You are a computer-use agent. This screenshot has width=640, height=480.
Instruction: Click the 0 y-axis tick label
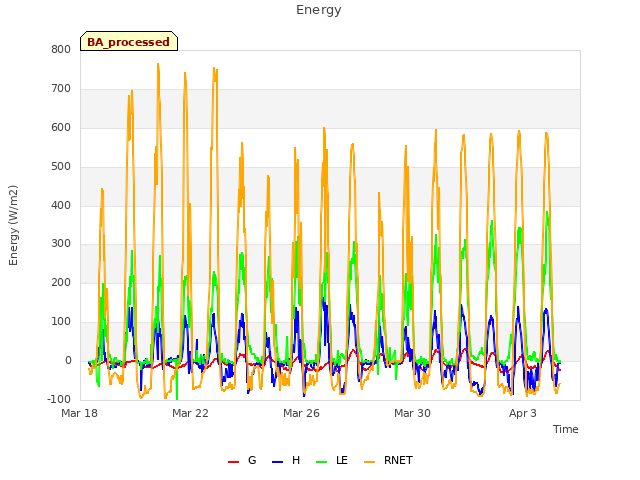click(68, 361)
